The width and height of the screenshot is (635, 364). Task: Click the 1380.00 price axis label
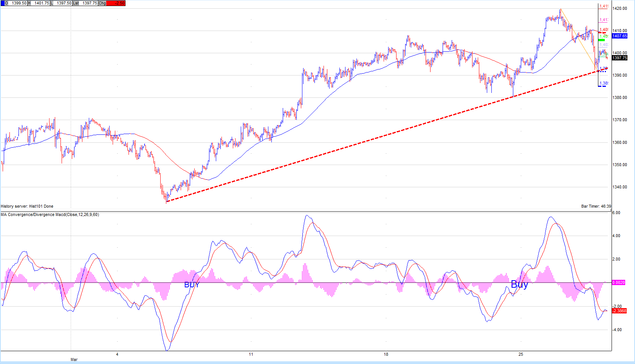[x=620, y=97]
